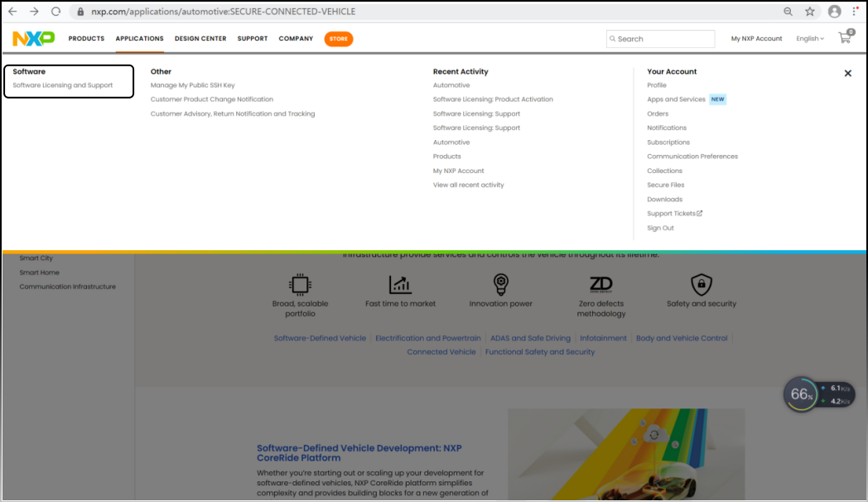Expand the English language dropdown

coord(809,39)
